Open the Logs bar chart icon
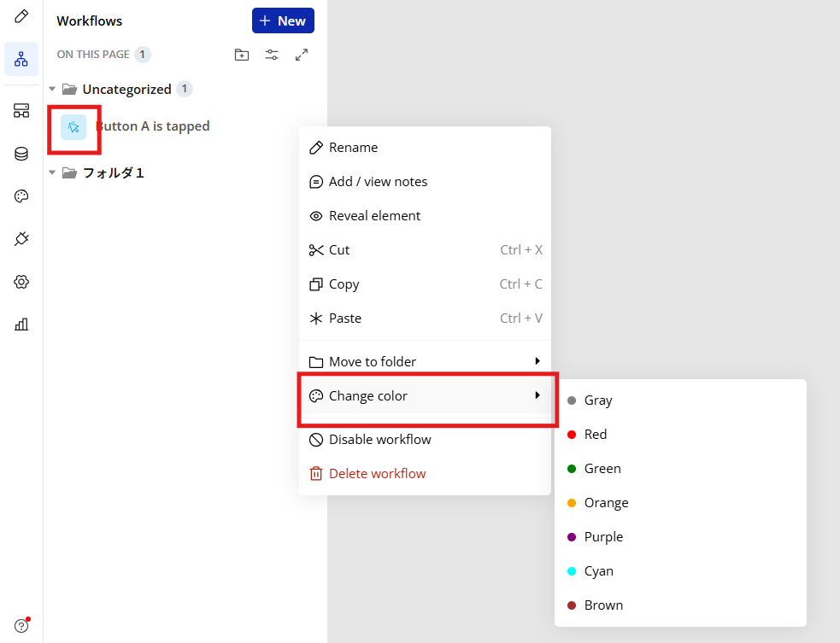 (21, 324)
